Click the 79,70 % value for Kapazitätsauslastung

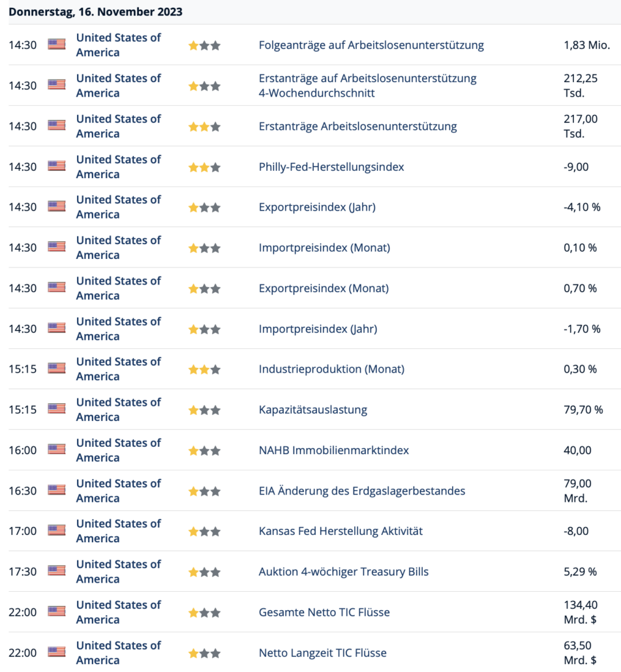tap(583, 409)
